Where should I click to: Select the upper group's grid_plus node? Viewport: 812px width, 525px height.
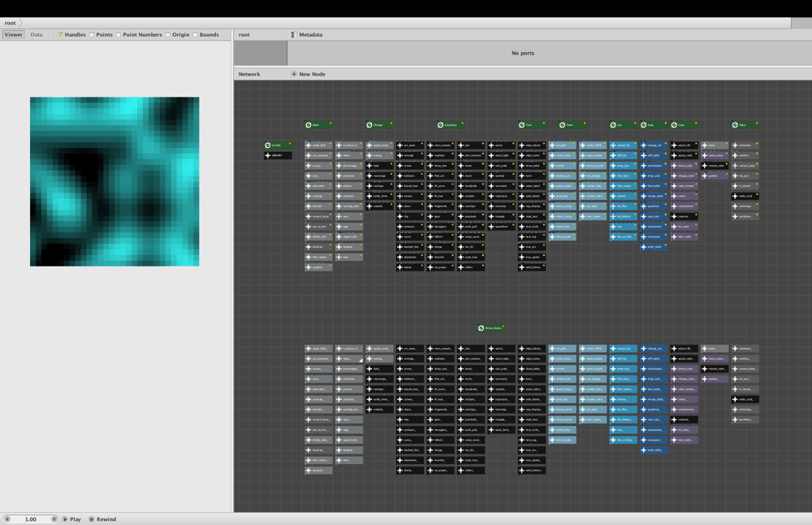coord(563,196)
